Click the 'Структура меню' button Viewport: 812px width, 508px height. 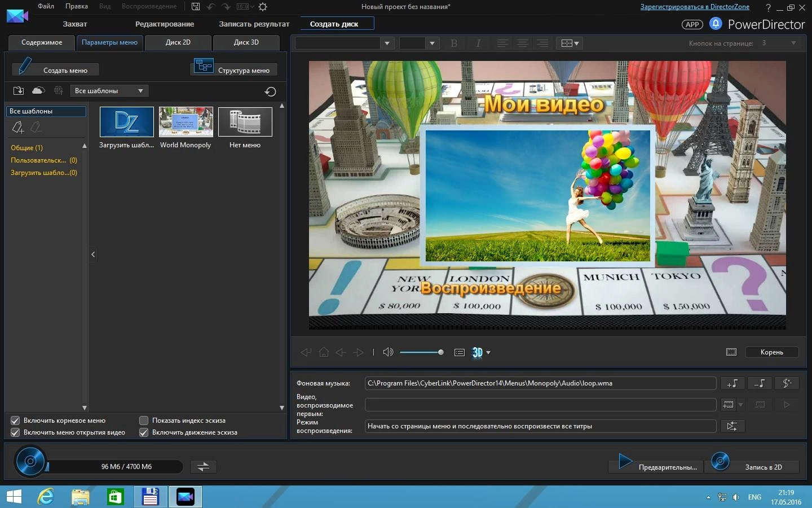click(x=235, y=68)
